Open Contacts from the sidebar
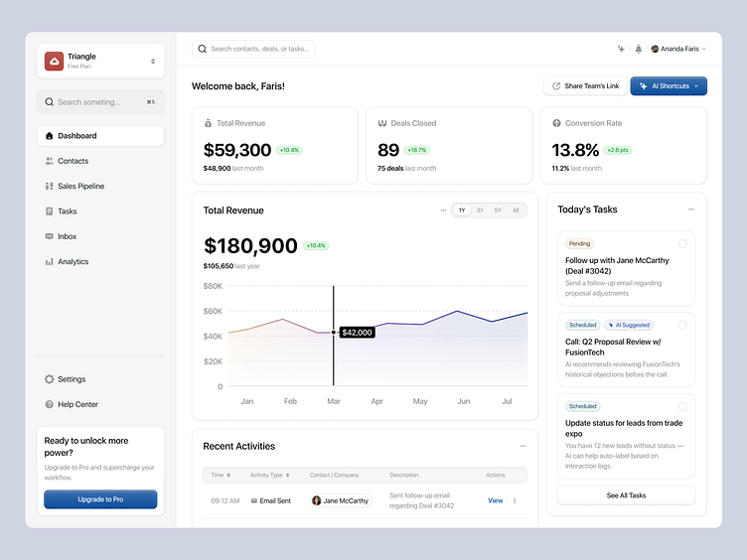This screenshot has height=560, width=747. tap(73, 161)
